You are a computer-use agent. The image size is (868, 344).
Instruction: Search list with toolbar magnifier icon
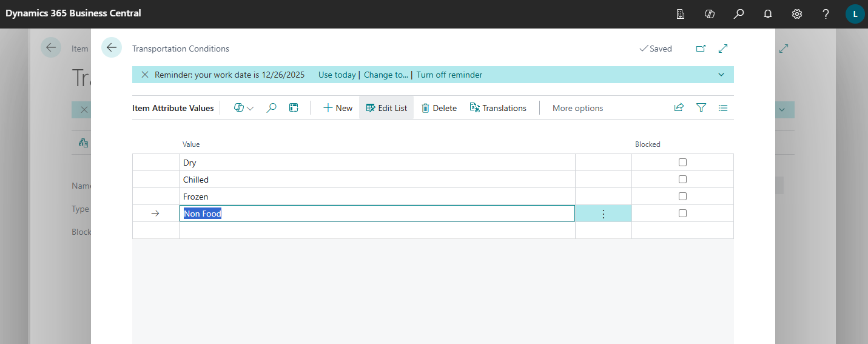click(272, 108)
